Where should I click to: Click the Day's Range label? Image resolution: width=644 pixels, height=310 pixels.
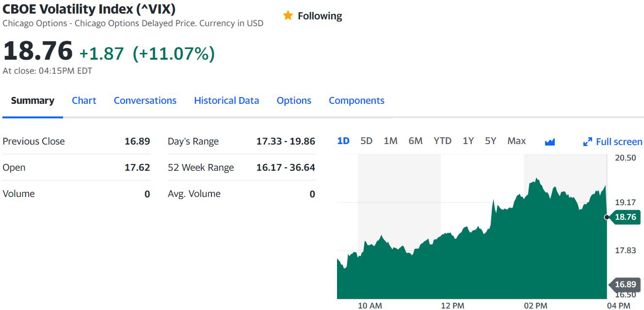(x=193, y=141)
